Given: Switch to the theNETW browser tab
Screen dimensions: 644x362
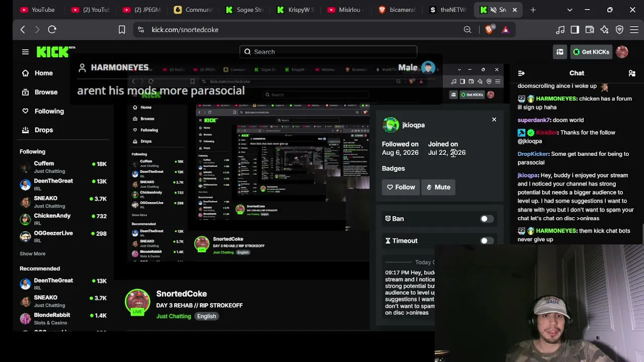Looking at the screenshot, I should tap(448, 10).
